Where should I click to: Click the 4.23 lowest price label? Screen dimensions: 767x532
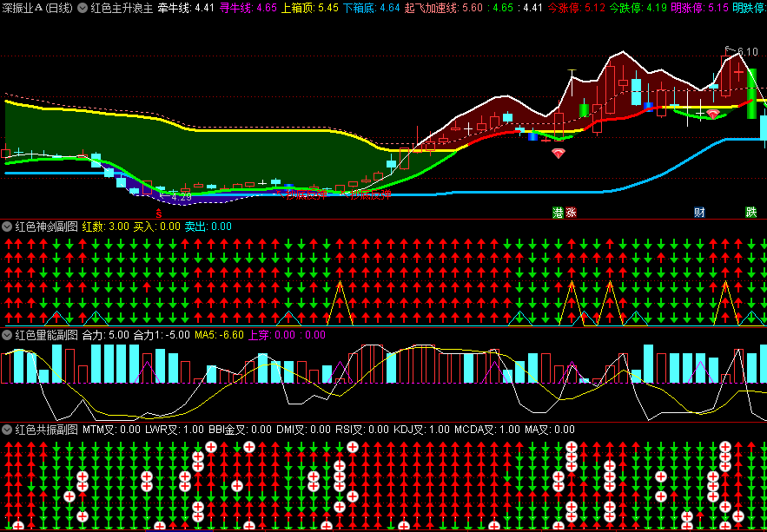(x=181, y=197)
